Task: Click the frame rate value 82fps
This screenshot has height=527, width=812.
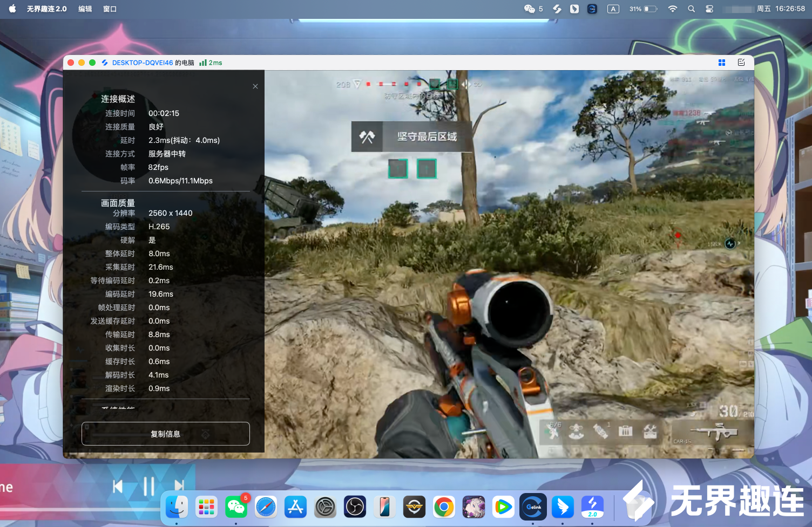Action: [159, 167]
